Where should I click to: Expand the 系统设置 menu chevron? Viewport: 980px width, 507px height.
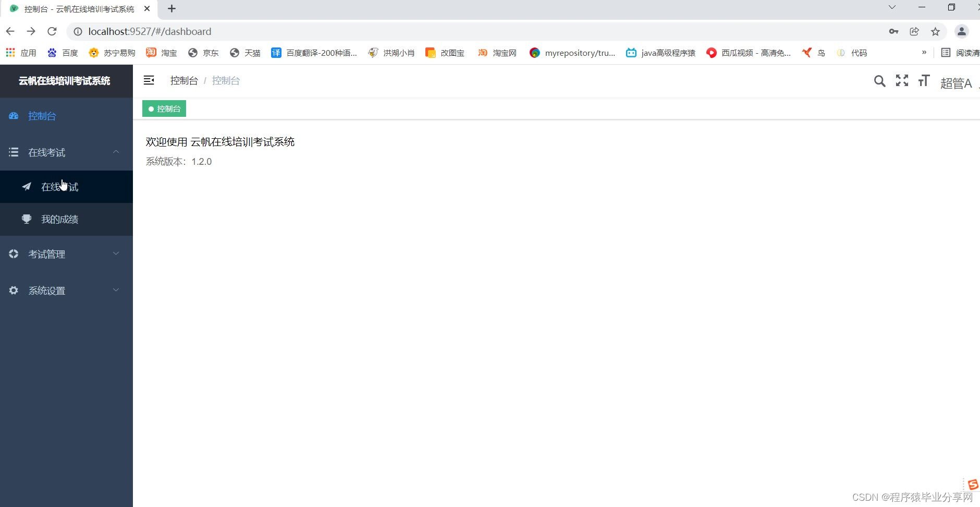click(x=116, y=290)
